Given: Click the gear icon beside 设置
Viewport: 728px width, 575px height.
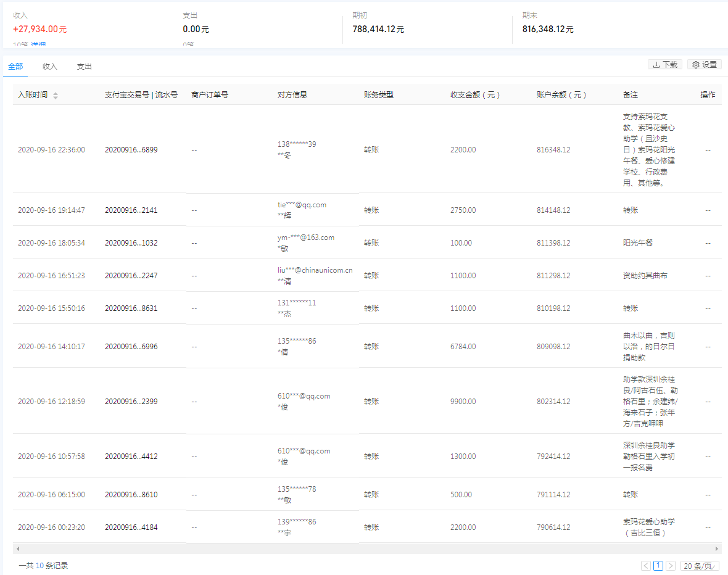Looking at the screenshot, I should (x=695, y=64).
